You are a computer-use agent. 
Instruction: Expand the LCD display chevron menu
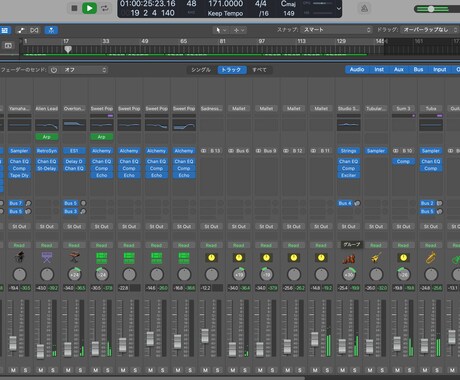tap(339, 8)
